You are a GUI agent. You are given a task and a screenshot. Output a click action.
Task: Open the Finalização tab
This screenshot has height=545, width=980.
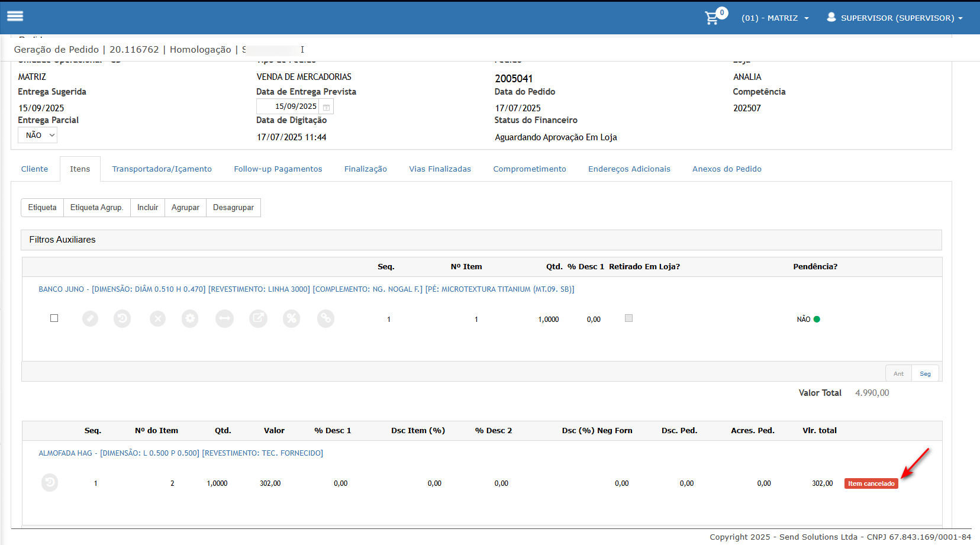(366, 169)
